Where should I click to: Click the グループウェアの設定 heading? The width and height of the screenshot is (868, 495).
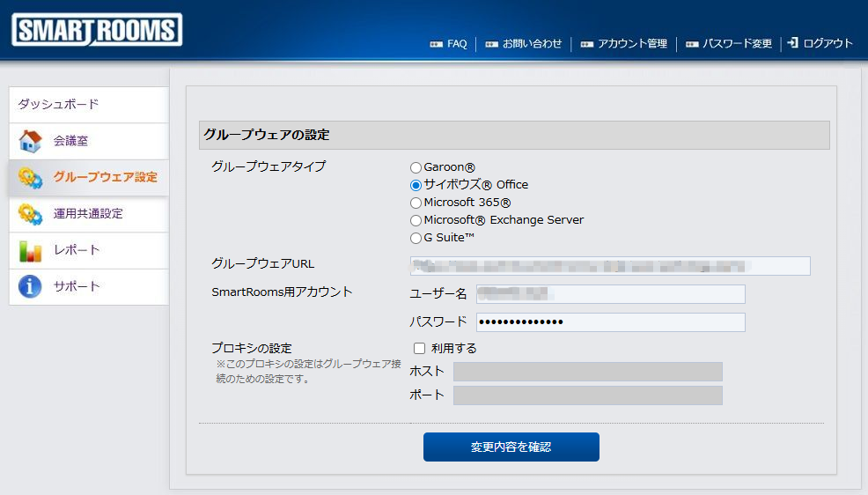coord(266,135)
